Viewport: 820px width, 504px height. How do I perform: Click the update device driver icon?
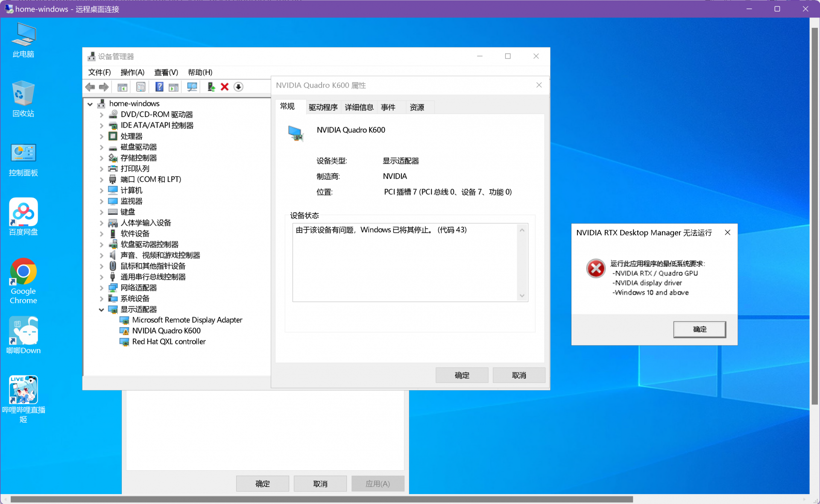211,87
